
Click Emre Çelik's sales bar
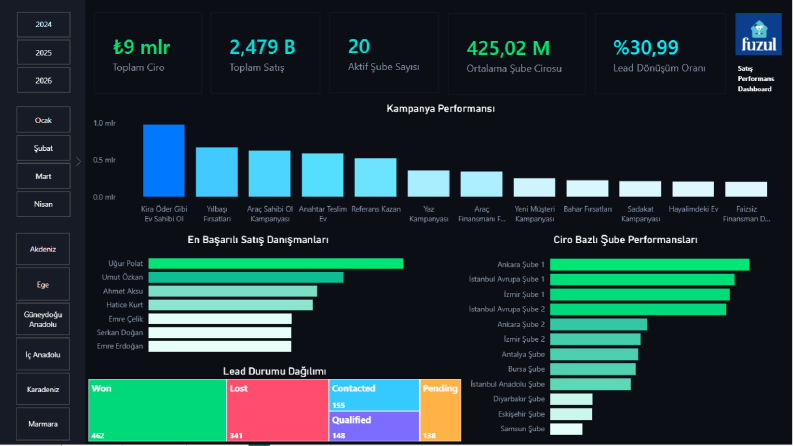(220, 319)
